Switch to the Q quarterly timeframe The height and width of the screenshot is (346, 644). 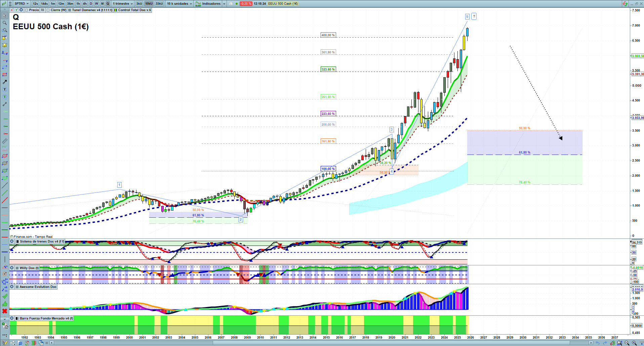pyautogui.click(x=108, y=4)
